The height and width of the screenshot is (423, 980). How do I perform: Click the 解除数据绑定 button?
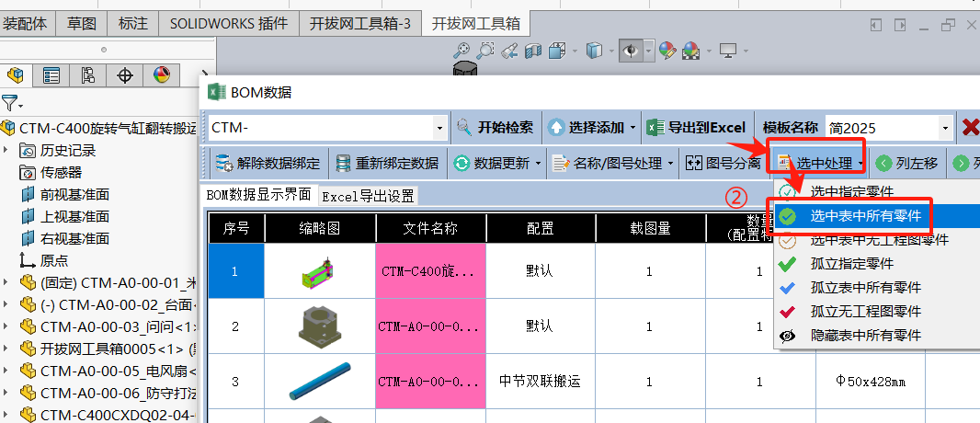coord(267,164)
